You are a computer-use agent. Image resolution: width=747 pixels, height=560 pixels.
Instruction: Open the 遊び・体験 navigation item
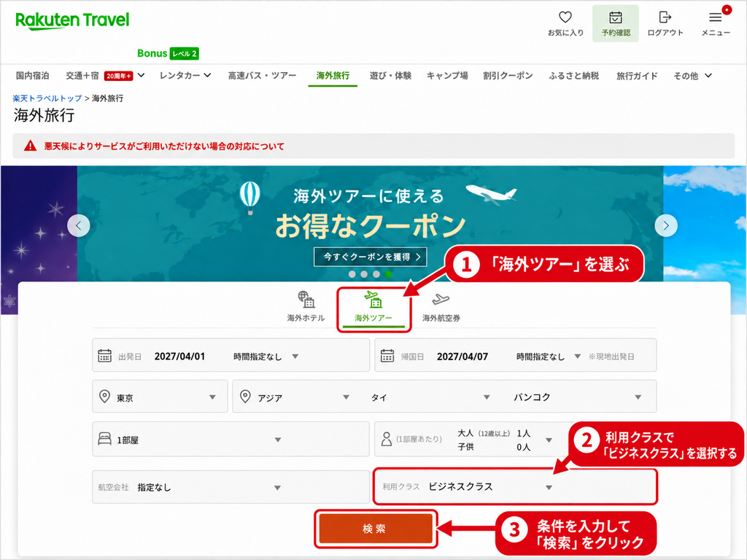coord(390,76)
